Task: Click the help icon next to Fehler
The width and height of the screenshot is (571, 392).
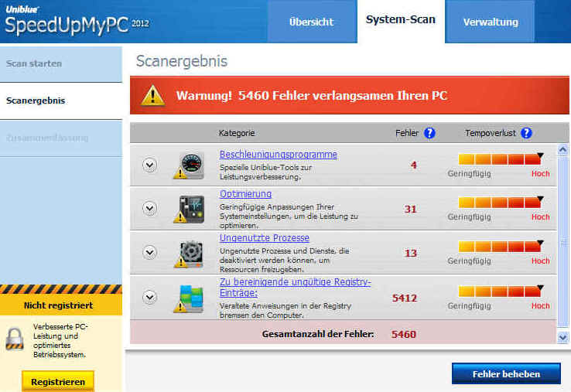Action: pyautogui.click(x=429, y=133)
